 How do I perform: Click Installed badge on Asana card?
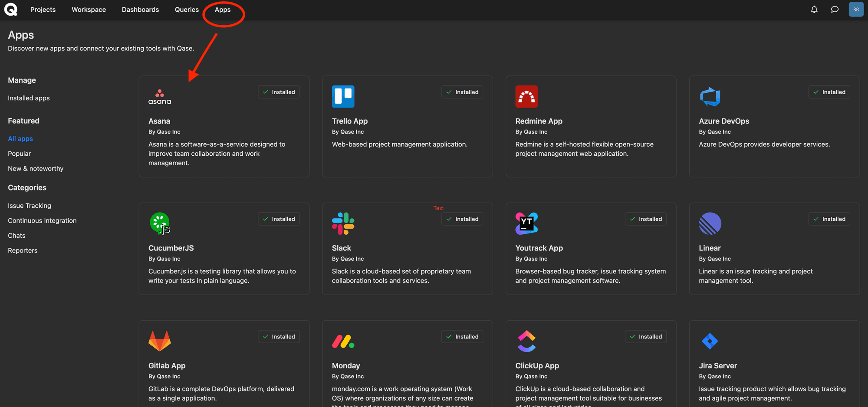[279, 92]
